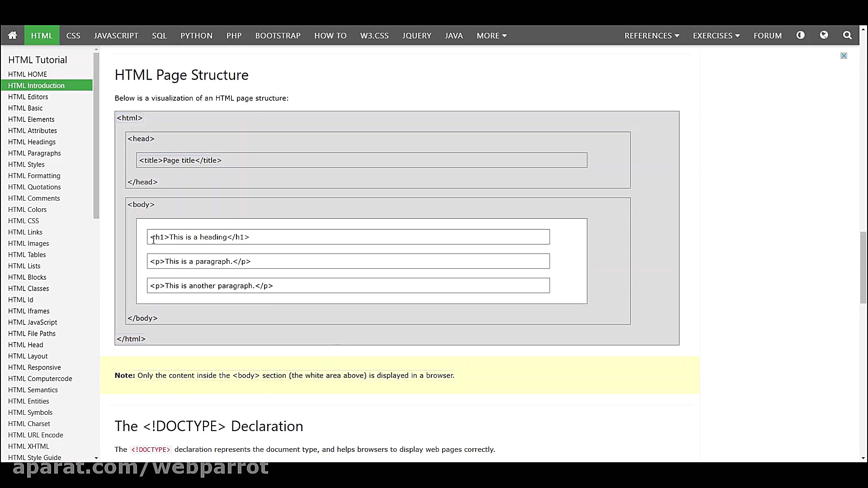This screenshot has width=868, height=488.
Task: Switch to the CSS tab
Action: tap(73, 35)
